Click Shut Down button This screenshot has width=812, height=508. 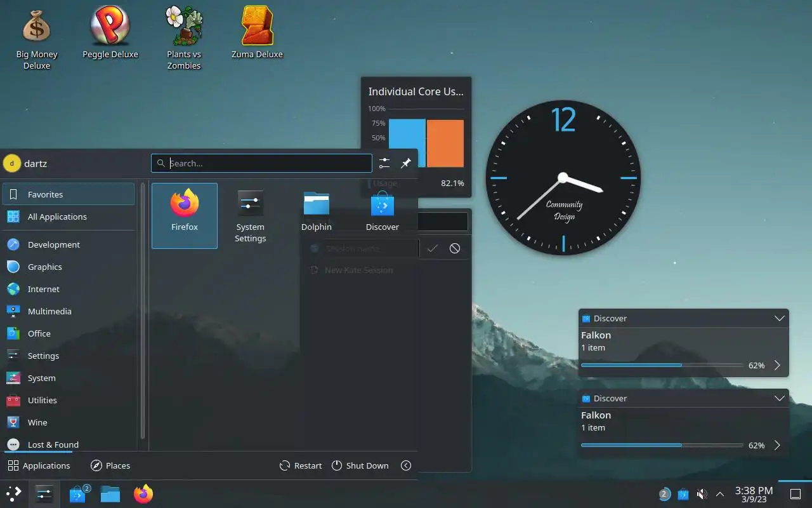point(360,465)
